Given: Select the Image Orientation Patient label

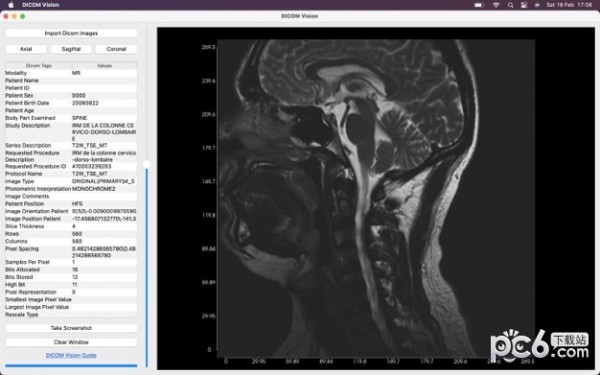Looking at the screenshot, I should click(x=37, y=211).
